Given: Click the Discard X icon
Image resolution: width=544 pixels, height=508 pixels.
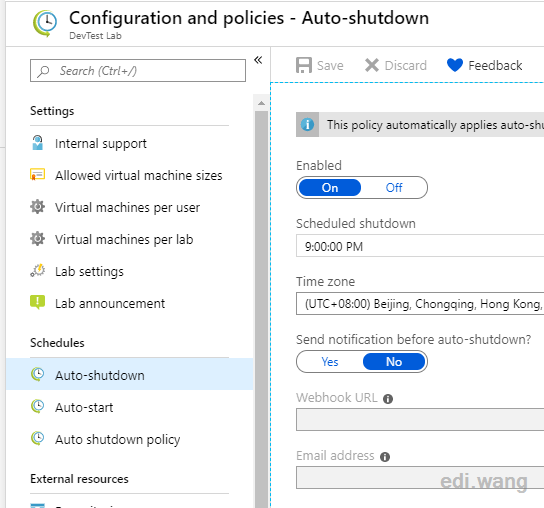Looking at the screenshot, I should pyautogui.click(x=372, y=65).
